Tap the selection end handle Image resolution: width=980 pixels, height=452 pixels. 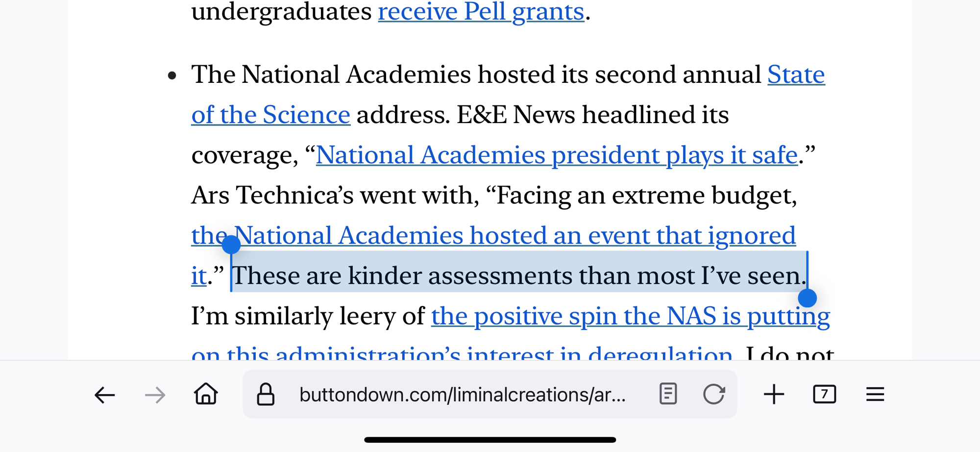[807, 298]
